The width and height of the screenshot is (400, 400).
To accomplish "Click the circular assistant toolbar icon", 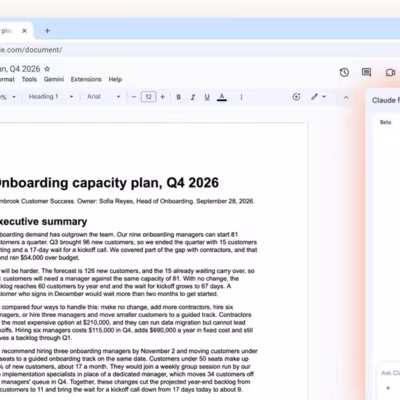I will tap(296, 97).
